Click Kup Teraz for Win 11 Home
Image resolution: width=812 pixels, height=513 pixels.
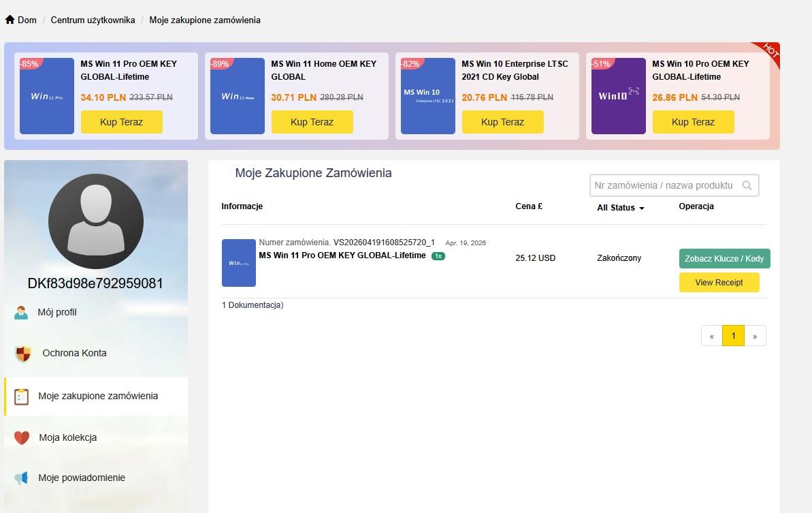pyautogui.click(x=312, y=123)
